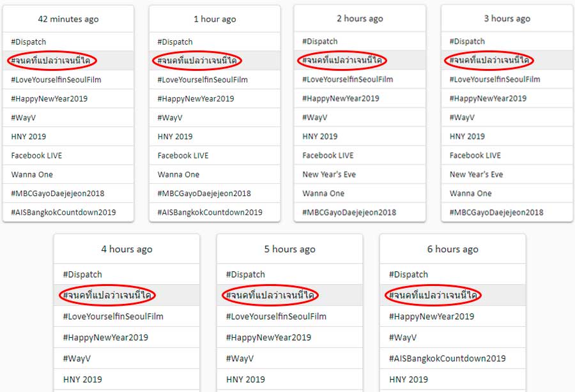This screenshot has width=575, height=392.
Task: Click #Dispatch in the 42 minutes ago card
Action: click(x=29, y=41)
